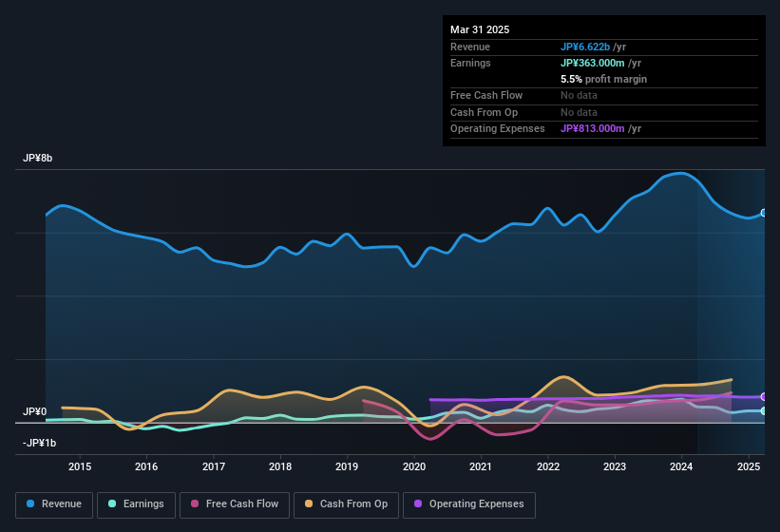Click the JP¥8b y-axis label
This screenshot has height=532, width=780.
point(37,158)
